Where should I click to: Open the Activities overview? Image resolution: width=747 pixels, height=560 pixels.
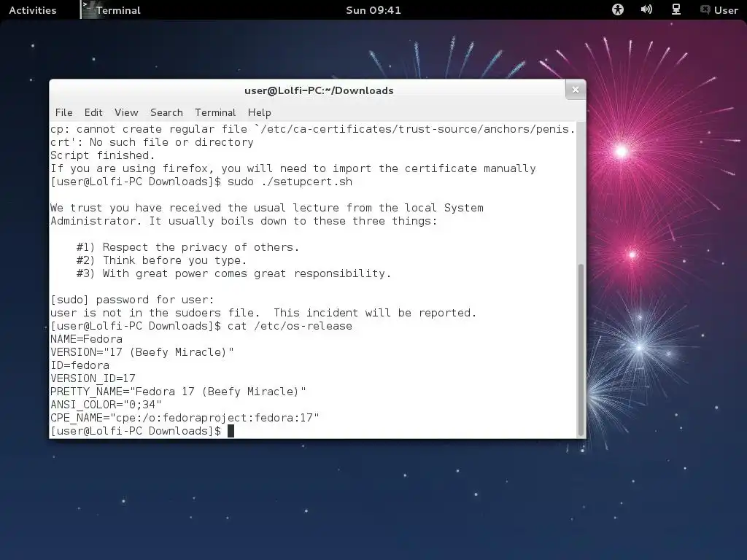point(32,10)
